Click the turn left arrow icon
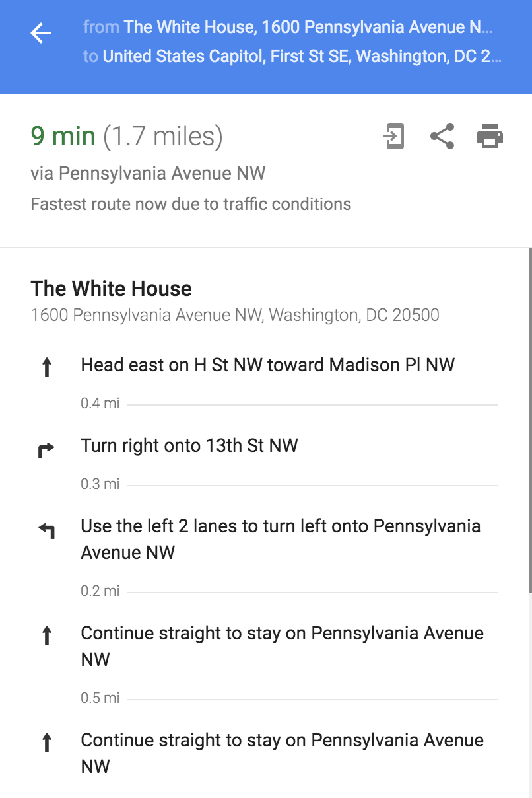The height and width of the screenshot is (798, 532). (x=46, y=530)
